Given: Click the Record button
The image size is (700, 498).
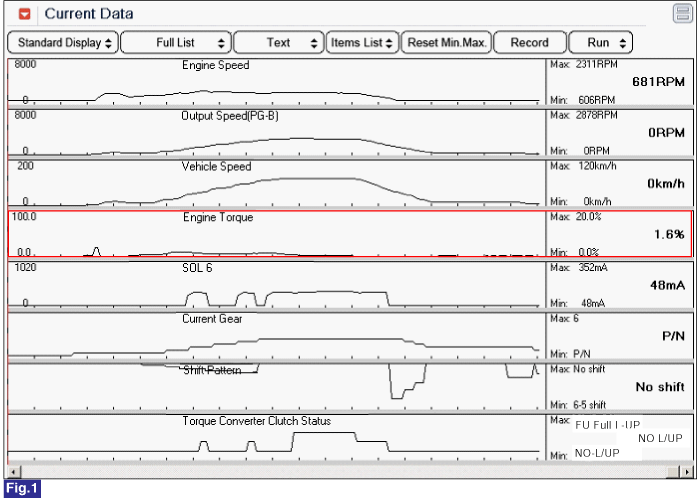Looking at the screenshot, I should [x=529, y=43].
